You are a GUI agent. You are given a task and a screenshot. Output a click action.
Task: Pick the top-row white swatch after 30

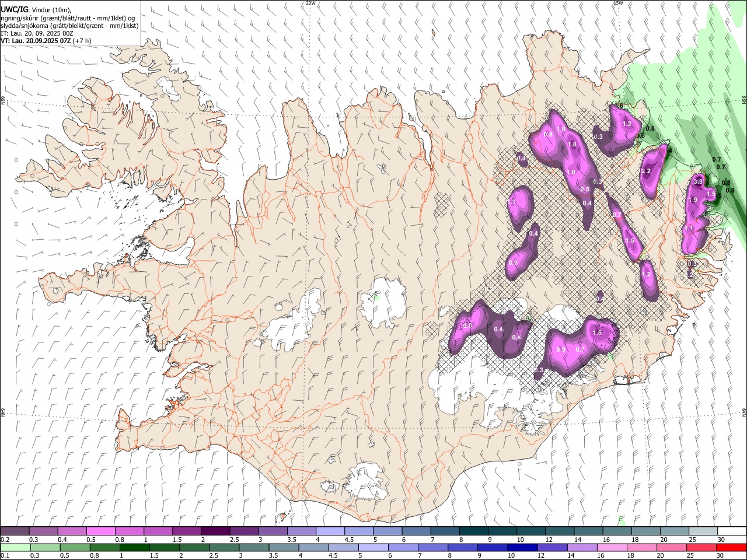click(x=731, y=531)
